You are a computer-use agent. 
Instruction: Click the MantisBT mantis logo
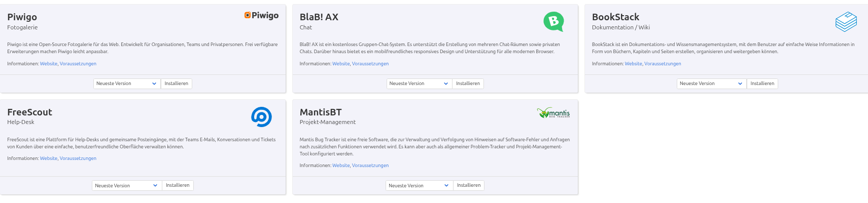coord(553,113)
